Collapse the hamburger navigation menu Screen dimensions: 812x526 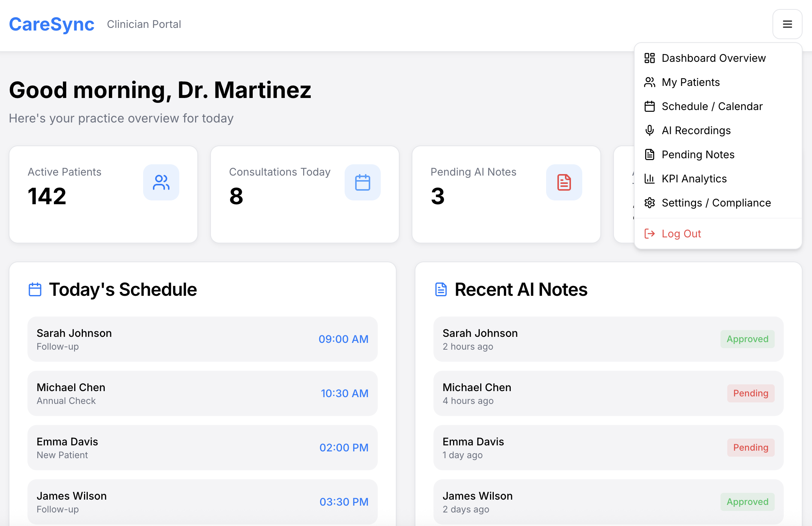pyautogui.click(x=787, y=24)
